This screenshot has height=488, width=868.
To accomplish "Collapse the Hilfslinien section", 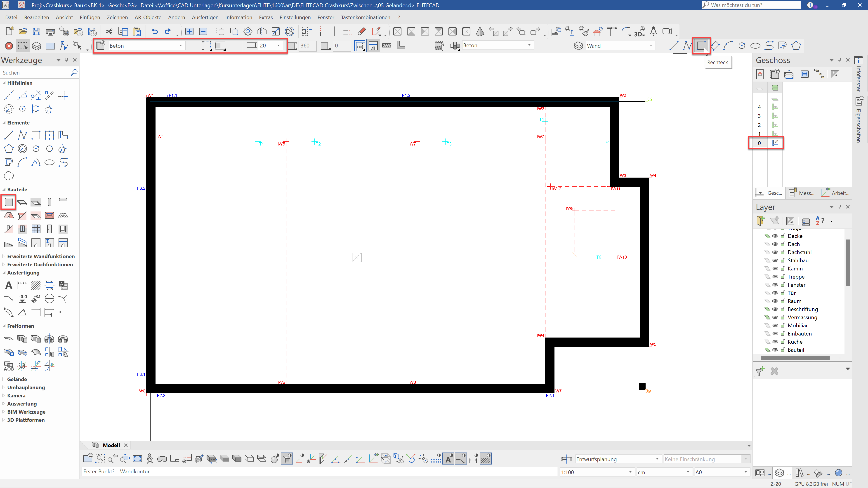I will click(4, 83).
